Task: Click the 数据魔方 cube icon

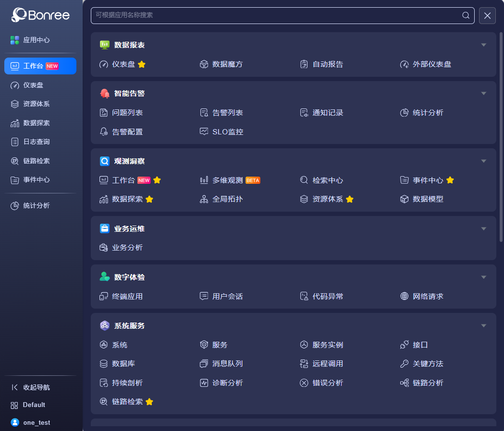Action: click(204, 64)
